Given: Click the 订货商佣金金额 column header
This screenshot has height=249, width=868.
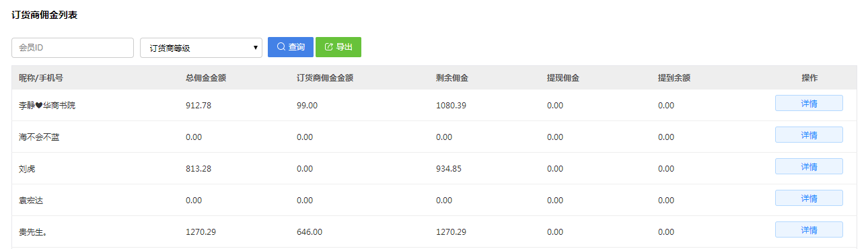Looking at the screenshot, I should point(325,78).
